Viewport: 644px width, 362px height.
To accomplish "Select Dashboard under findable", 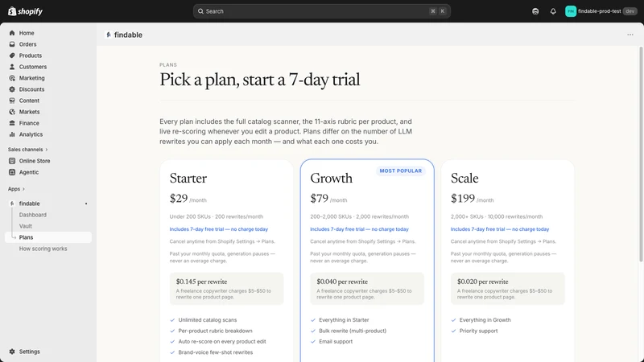I will 32,215.
